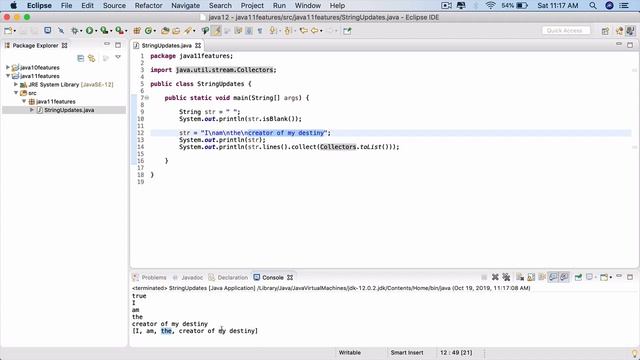Maximize the editor area button

(630, 44)
